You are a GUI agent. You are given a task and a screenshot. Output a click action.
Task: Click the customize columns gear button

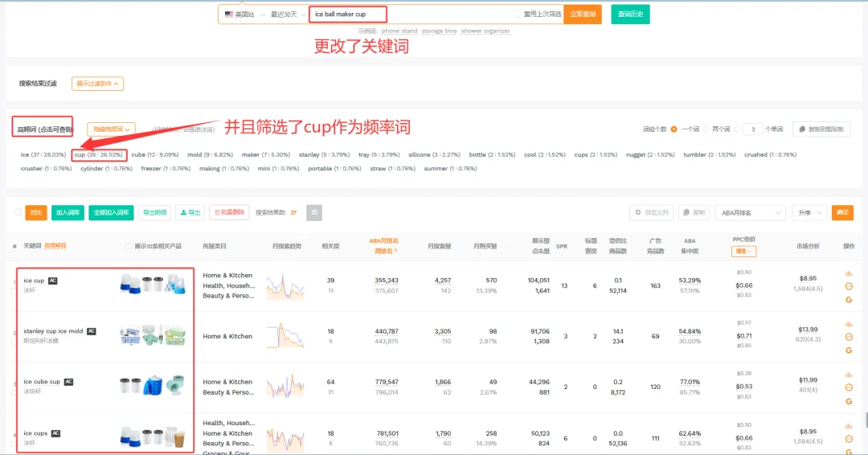[651, 212]
